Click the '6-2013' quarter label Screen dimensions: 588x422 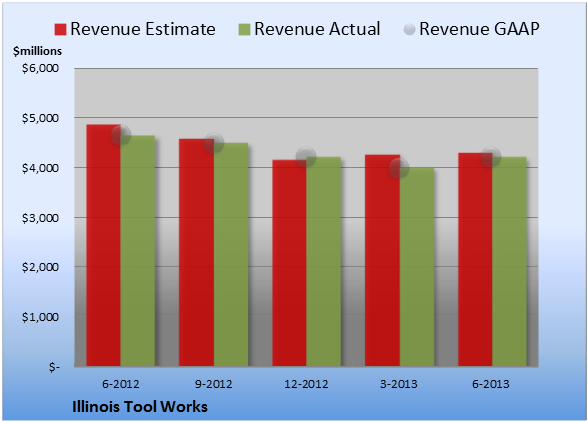point(491,384)
